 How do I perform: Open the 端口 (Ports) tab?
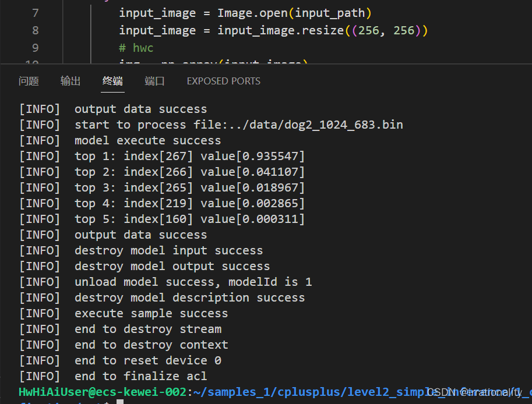[155, 81]
